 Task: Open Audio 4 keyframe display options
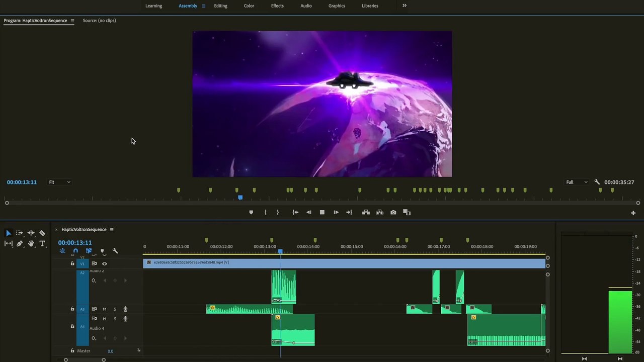pos(94,338)
